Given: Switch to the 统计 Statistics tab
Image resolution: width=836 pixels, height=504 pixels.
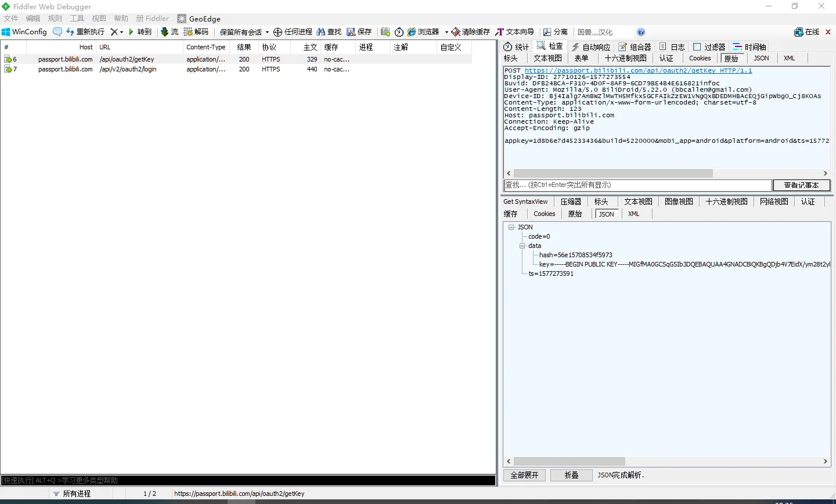Looking at the screenshot, I should (517, 46).
